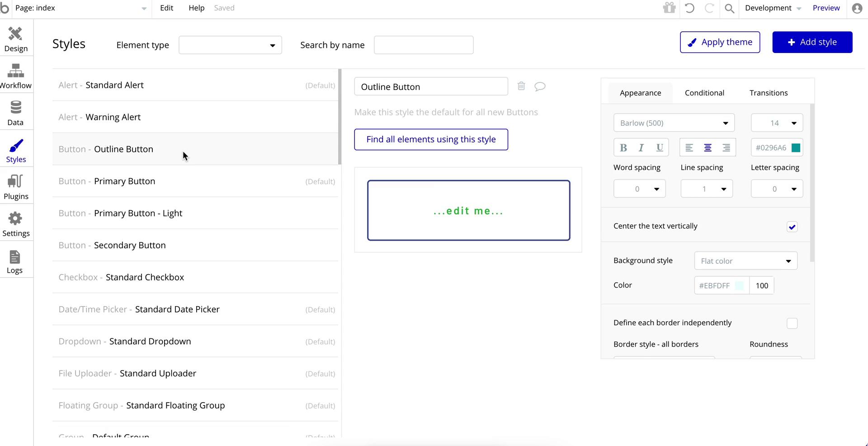The height and width of the screenshot is (446, 868).
Task: Toggle bold text formatting
Action: 623,147
